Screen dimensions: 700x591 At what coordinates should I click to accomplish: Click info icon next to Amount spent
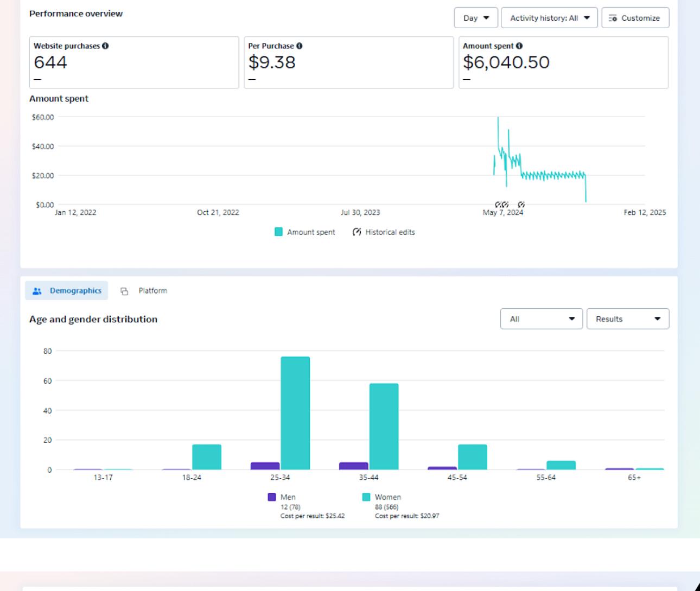coord(519,46)
